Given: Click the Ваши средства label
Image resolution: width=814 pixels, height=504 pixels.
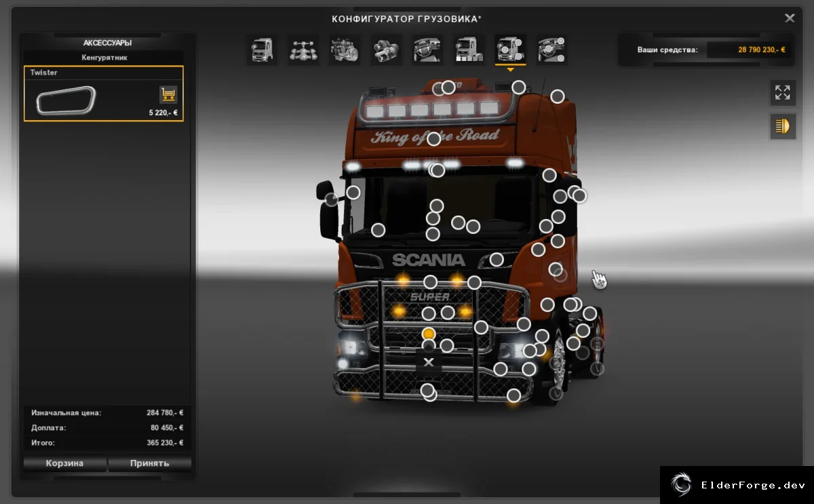Looking at the screenshot, I should point(667,50).
